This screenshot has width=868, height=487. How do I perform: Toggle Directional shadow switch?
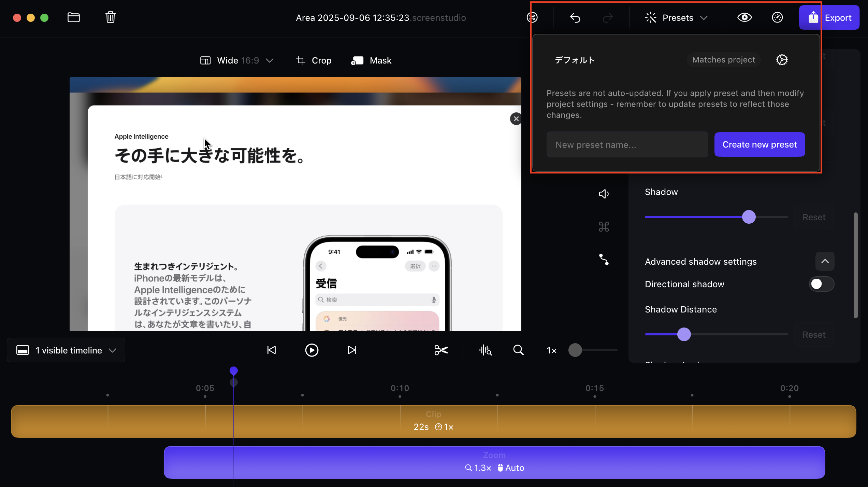point(821,284)
